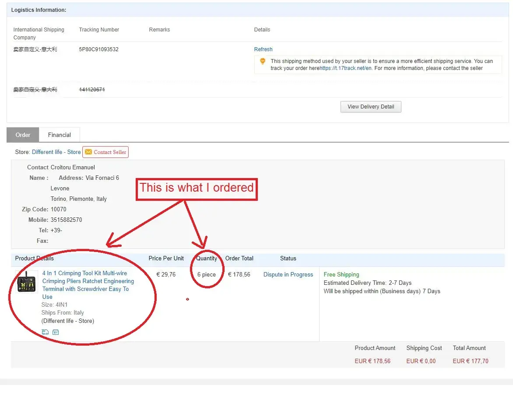Click the crossed-out tracking number 141120671
This screenshot has width=513, height=420.
point(92,90)
